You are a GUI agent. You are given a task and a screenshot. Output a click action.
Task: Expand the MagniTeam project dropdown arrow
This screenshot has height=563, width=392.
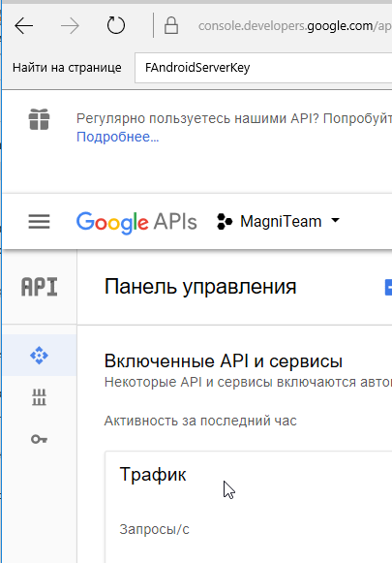pos(335,220)
